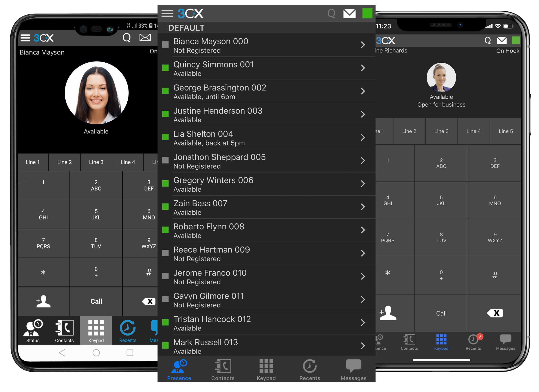Click the Search icon in toolbar
This screenshot has height=392, width=539.
tap(331, 13)
